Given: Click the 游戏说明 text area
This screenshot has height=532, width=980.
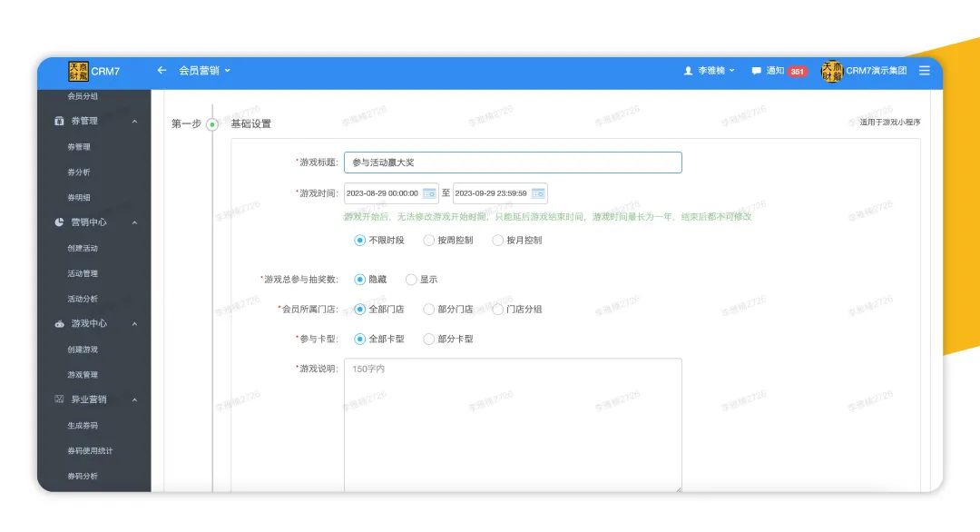Looking at the screenshot, I should 513,425.
